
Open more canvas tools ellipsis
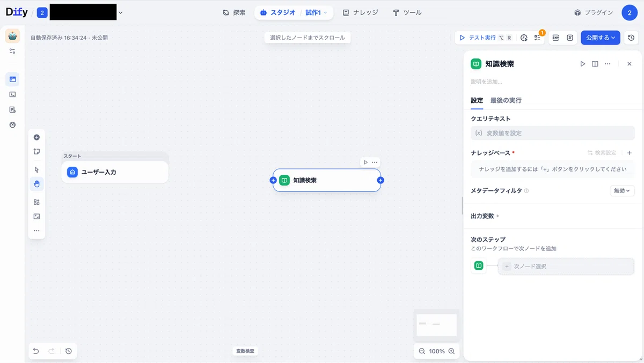[36, 231]
